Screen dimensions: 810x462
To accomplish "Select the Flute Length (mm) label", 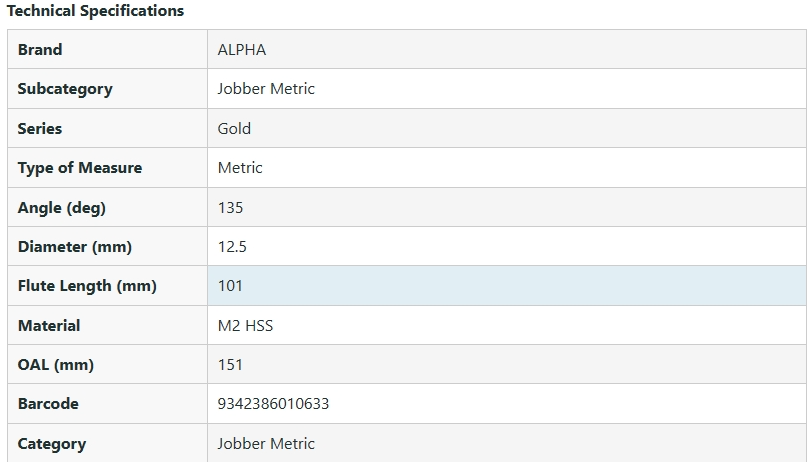I will click(x=87, y=286).
